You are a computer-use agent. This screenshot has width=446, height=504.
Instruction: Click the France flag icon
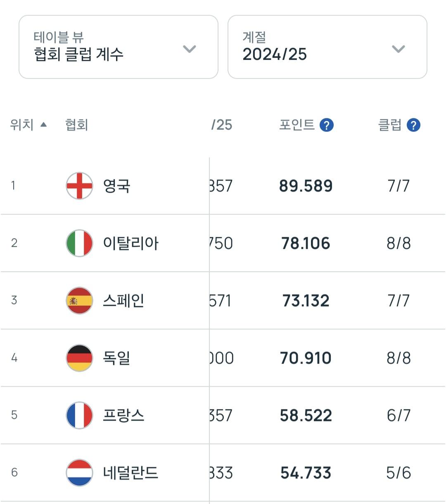coord(79,415)
